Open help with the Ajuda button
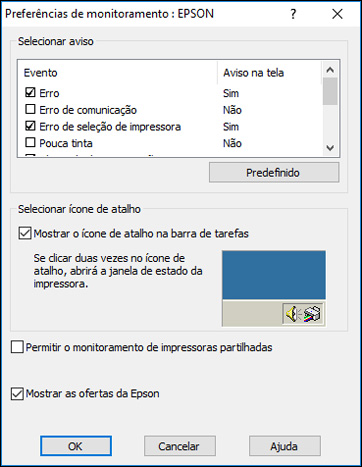Screen dimensions: 362x467 [285, 446]
